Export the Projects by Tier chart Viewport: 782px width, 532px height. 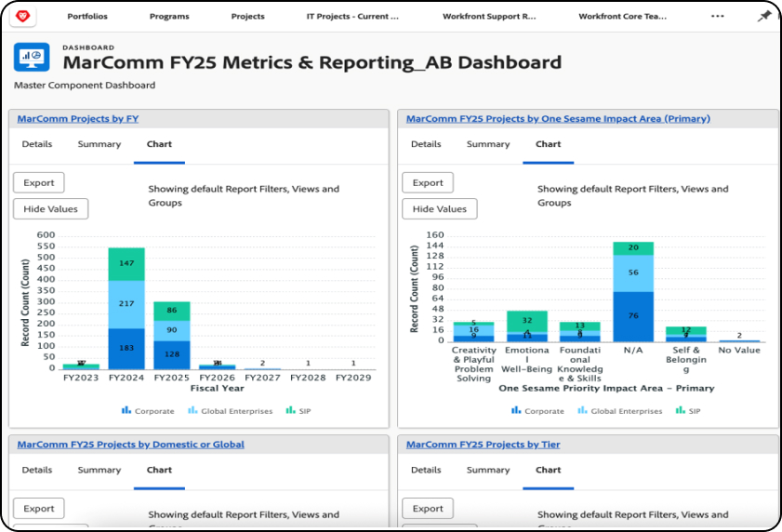click(428, 509)
